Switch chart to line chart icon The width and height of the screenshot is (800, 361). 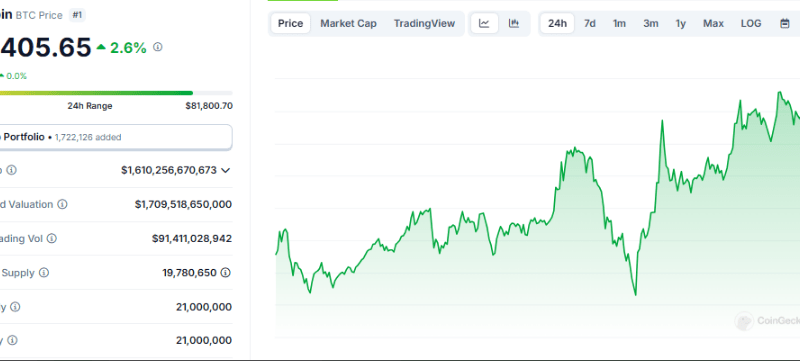click(484, 23)
